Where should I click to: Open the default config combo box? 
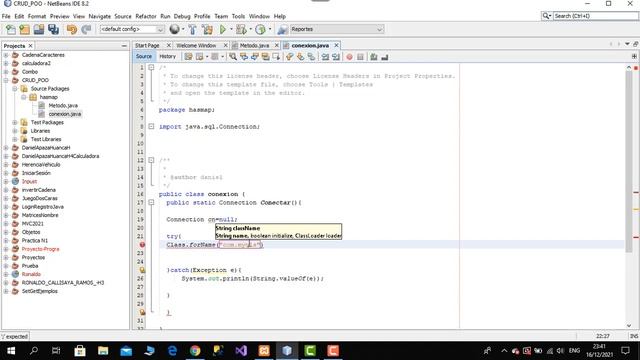point(132,29)
